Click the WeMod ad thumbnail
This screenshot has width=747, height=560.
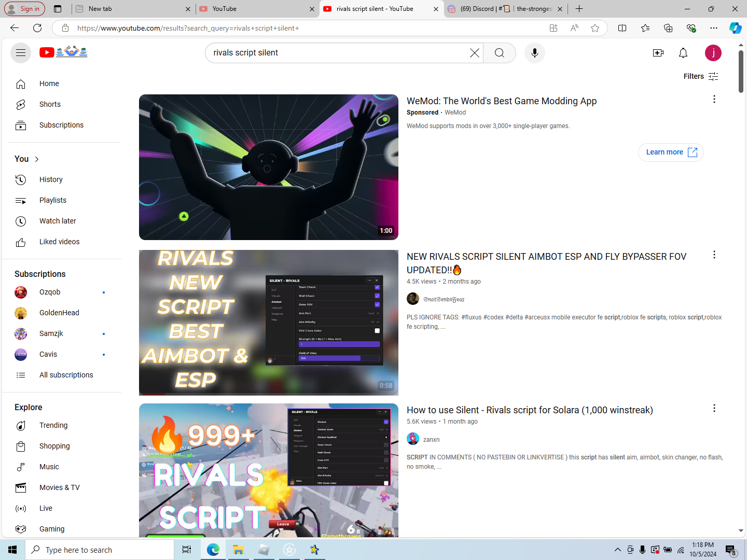[269, 167]
